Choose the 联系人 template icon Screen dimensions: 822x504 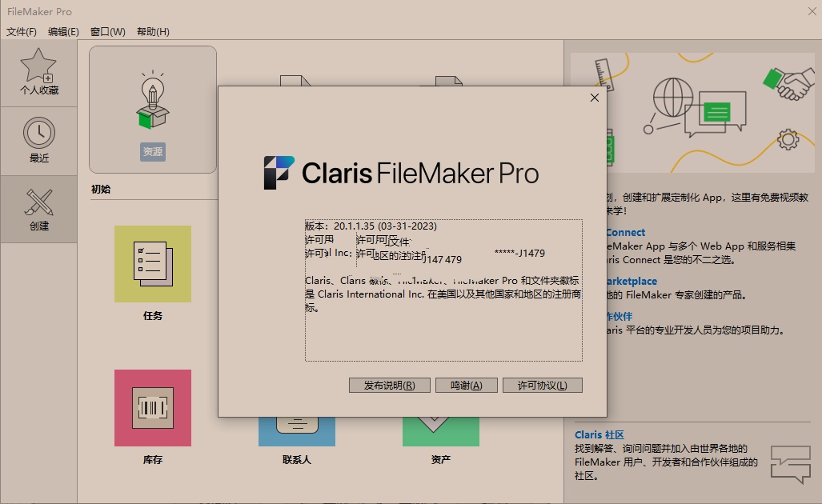click(297, 432)
